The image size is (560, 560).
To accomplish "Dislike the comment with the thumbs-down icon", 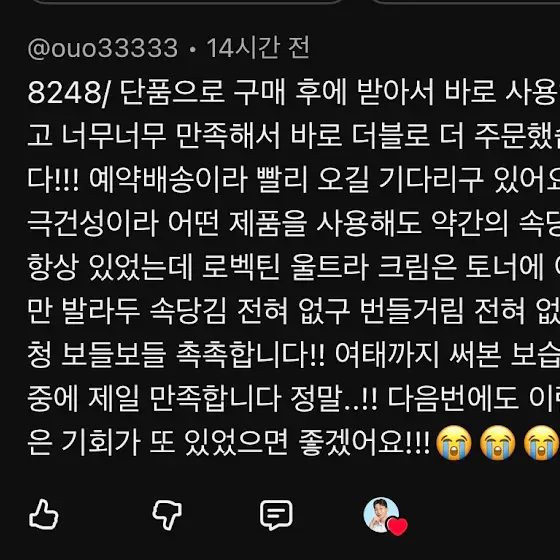I will pos(167,515).
